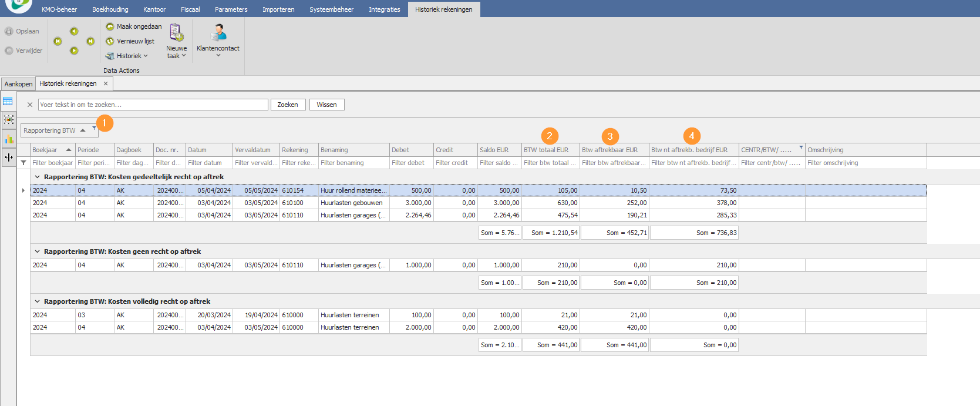
Task: Close the Historiek rekeningen tab
Action: click(106, 83)
